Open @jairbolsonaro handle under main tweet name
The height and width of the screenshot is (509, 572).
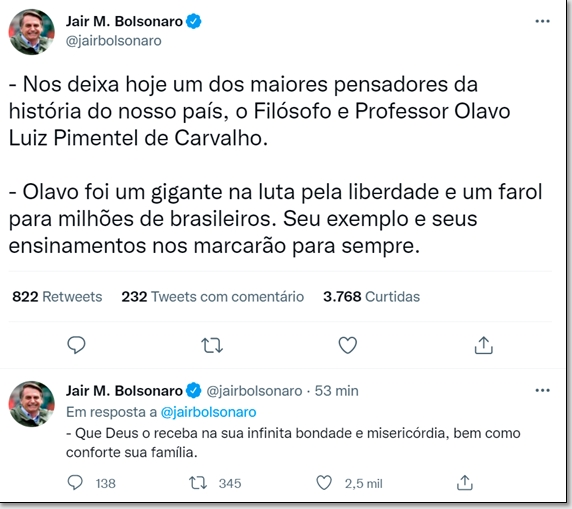(x=113, y=41)
